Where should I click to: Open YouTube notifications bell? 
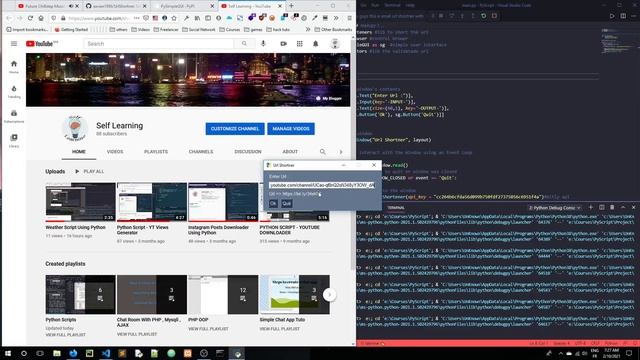[x=316, y=44]
